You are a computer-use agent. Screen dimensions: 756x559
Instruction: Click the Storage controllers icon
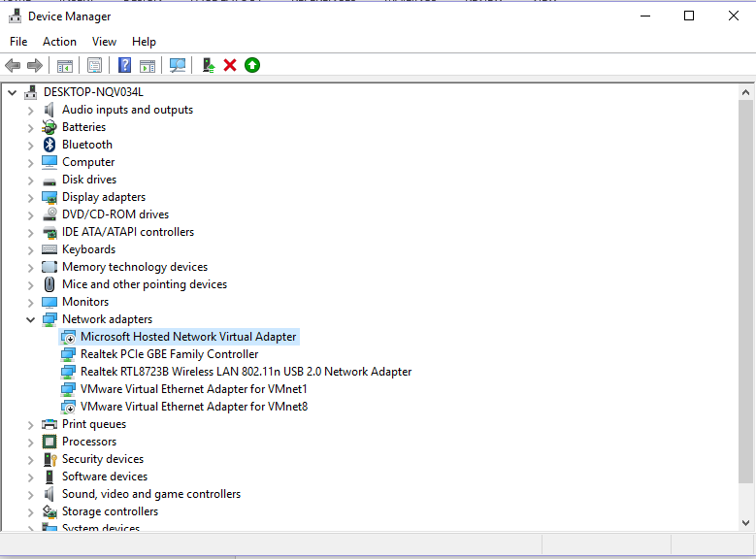(49, 511)
